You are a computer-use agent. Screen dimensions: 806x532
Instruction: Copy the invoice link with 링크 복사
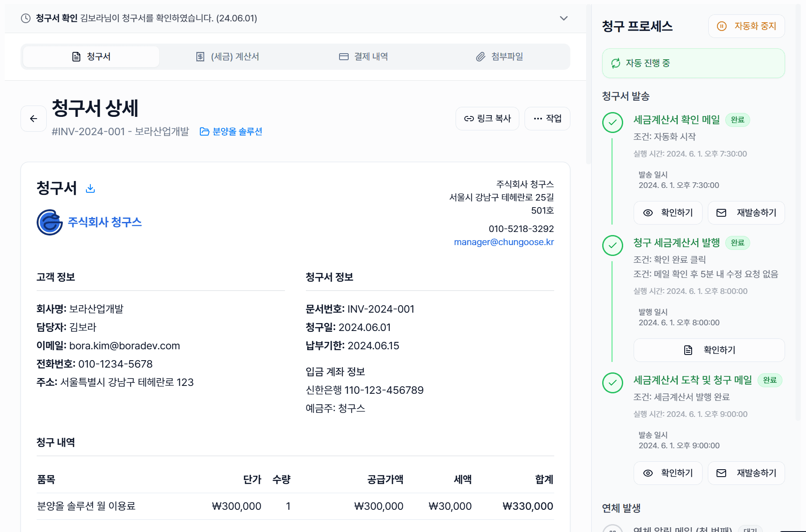pos(487,119)
